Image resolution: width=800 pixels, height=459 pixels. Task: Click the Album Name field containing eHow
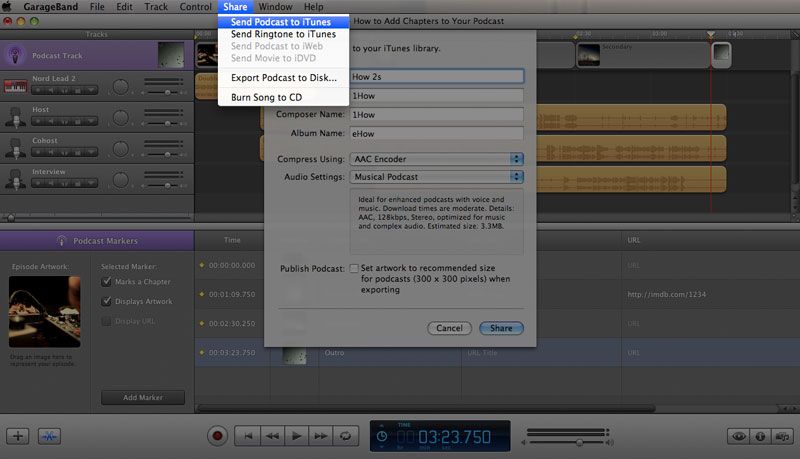pos(437,134)
